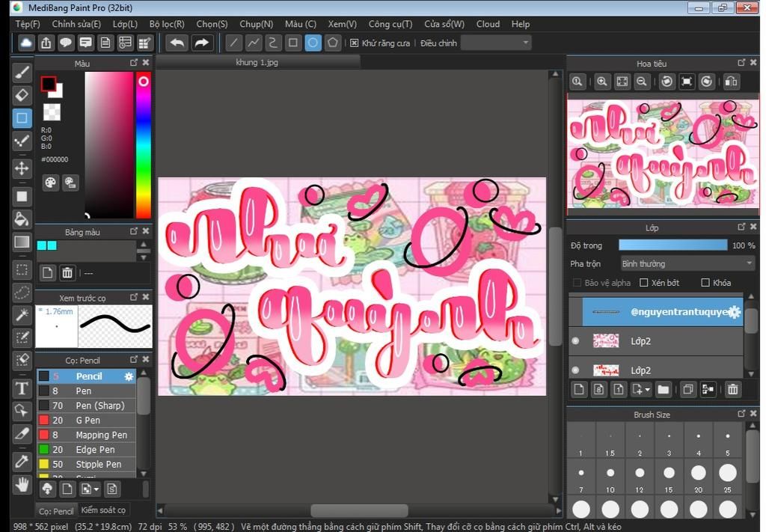766x532 pixels.
Task: Choose the rectangle shape mode
Action: pyautogui.click(x=293, y=43)
